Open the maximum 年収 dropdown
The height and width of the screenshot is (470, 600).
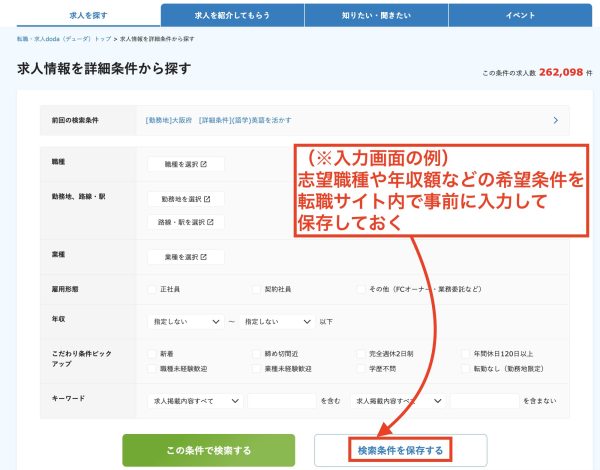point(276,322)
